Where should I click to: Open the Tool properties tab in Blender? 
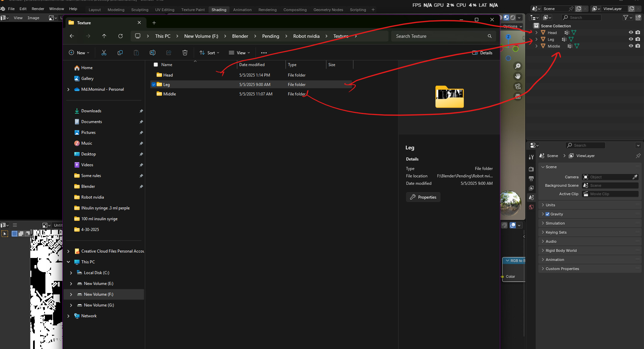531,157
